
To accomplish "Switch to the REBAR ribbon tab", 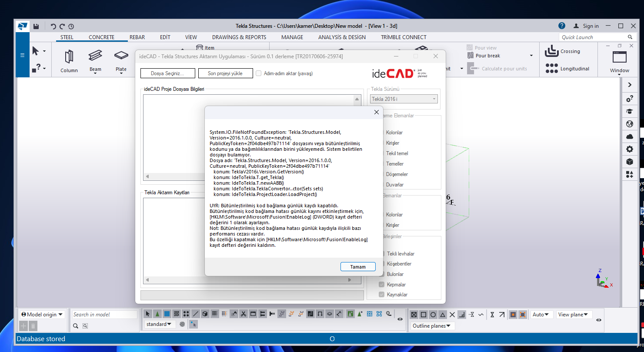I will (x=137, y=37).
